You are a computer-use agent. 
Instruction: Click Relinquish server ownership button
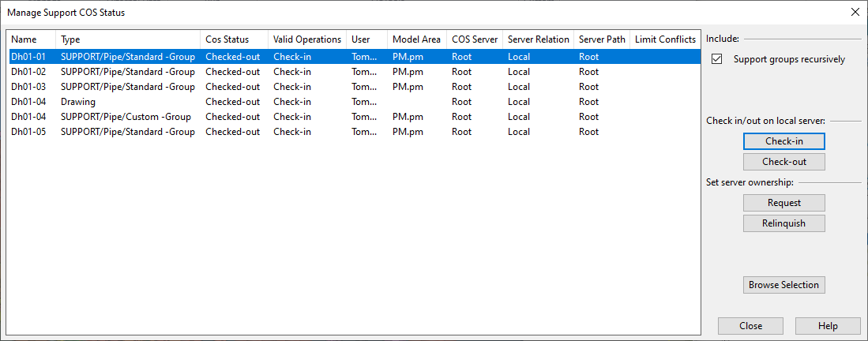click(783, 223)
